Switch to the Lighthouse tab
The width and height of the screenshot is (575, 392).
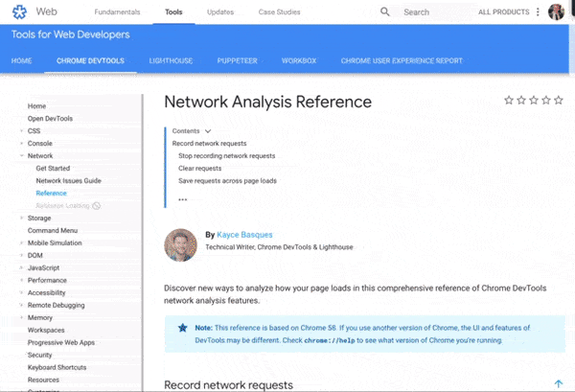(170, 60)
